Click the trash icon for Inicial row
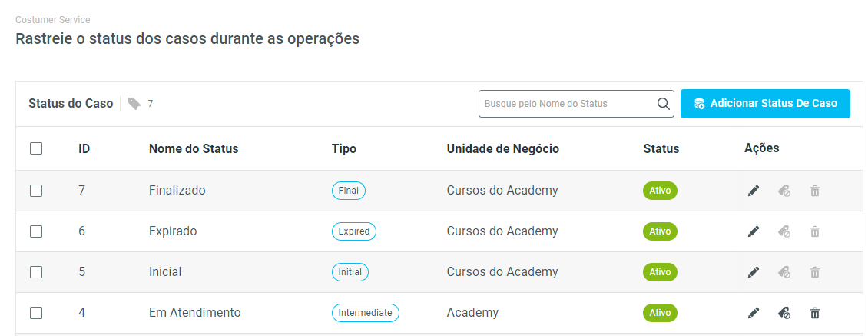Screen dimensions: 868x336 pos(815,272)
